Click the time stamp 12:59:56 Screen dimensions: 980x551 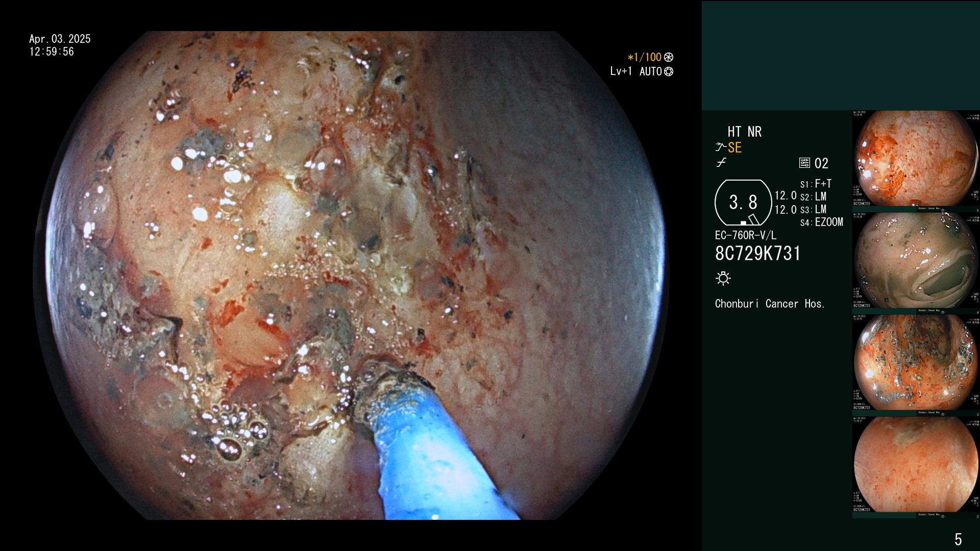click(52, 52)
